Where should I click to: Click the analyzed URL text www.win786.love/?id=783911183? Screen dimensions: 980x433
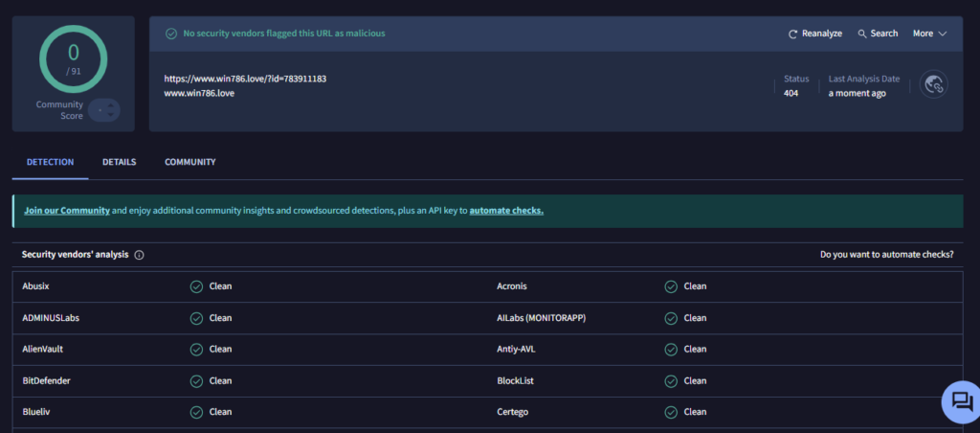[245, 79]
